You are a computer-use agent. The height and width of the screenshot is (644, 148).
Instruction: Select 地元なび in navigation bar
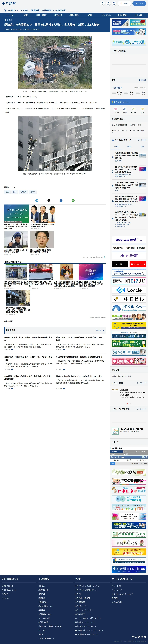(58, 15)
